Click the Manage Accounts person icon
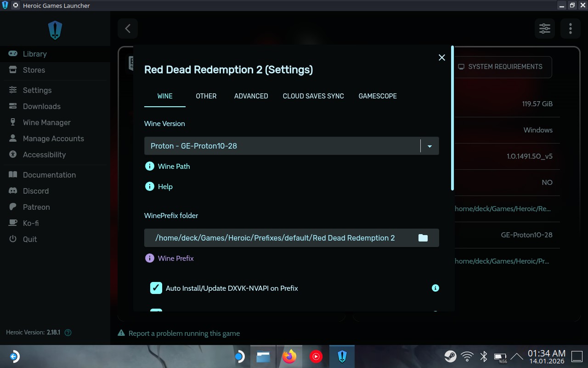588x368 pixels. (x=13, y=138)
